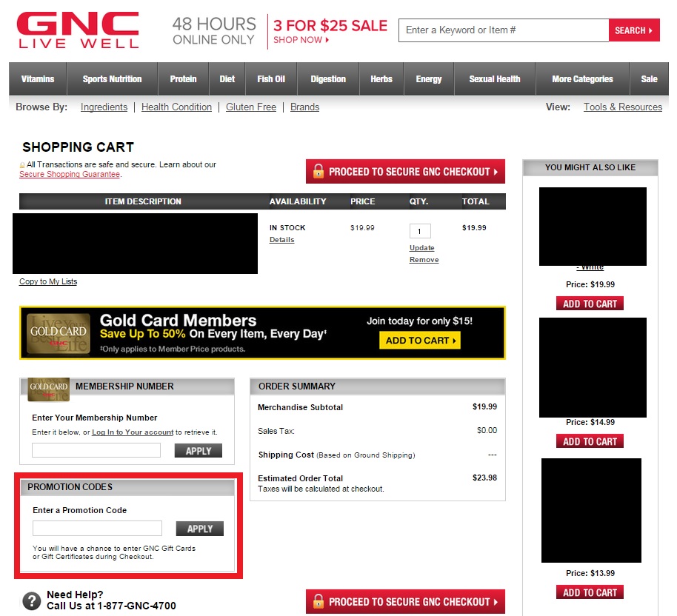Click the keyword search field
Image resolution: width=677 pixels, height=616 pixels.
point(504,30)
